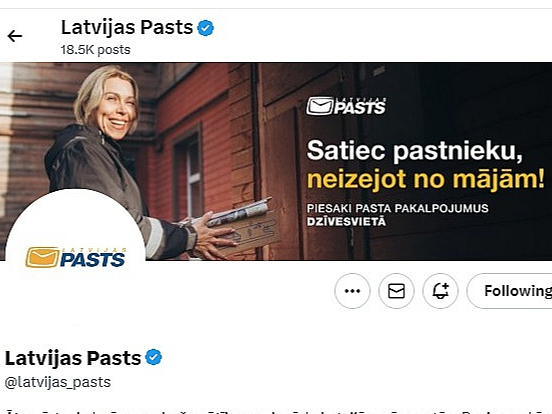Click the partially visible bio text line
The height and width of the screenshot is (414, 552).
pos(276,411)
